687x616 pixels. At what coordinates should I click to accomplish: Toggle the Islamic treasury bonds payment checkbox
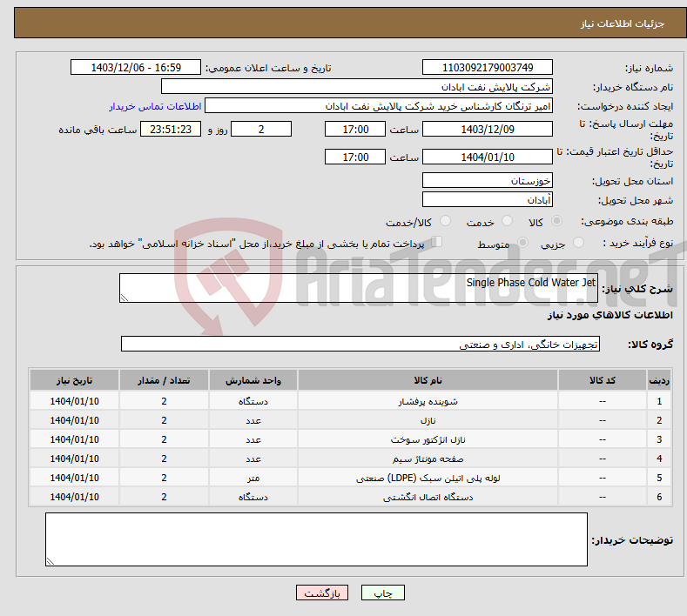[x=437, y=242]
